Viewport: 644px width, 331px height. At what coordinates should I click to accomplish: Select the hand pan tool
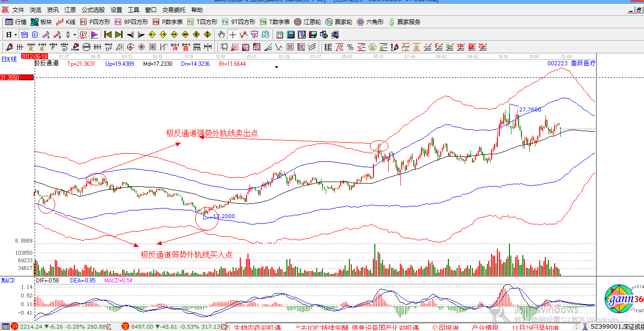pos(221,35)
